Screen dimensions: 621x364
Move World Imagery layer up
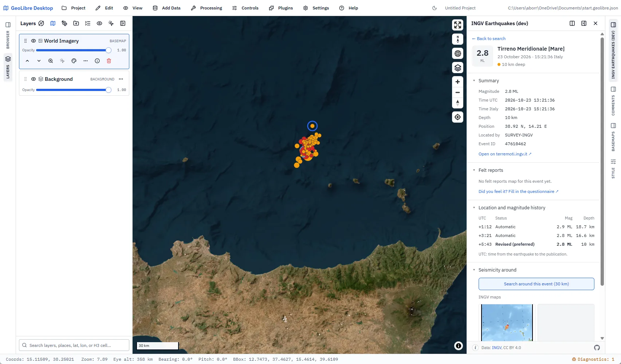[27, 61]
